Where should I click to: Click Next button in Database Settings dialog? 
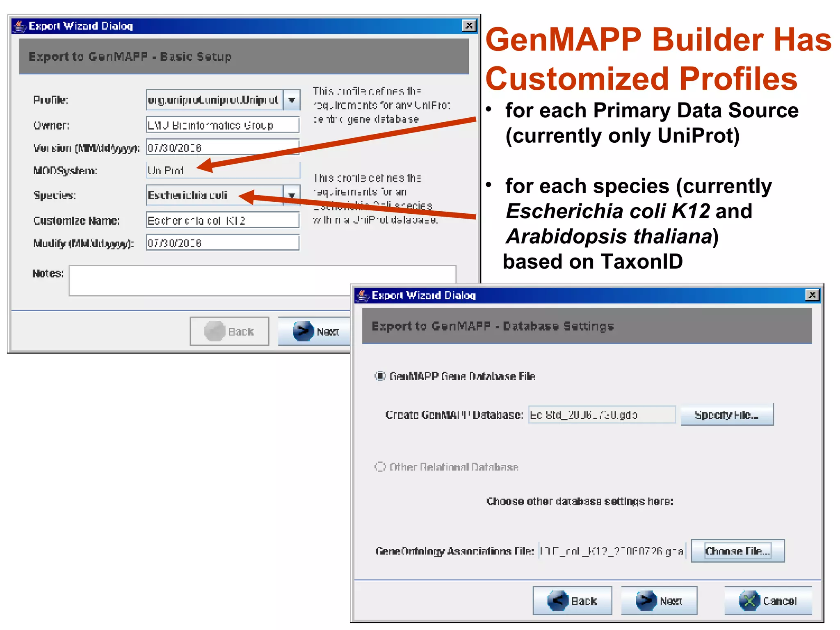tap(659, 600)
